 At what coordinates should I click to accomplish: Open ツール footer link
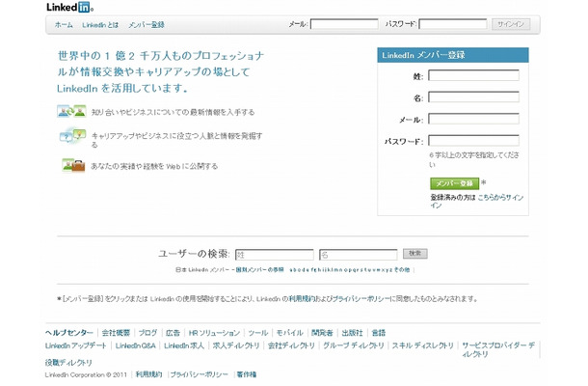pos(258,333)
